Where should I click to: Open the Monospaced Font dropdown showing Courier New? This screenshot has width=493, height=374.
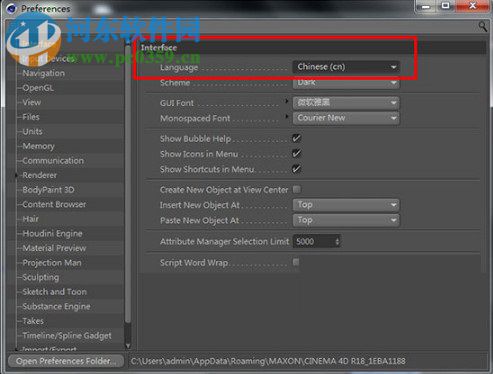click(x=346, y=118)
